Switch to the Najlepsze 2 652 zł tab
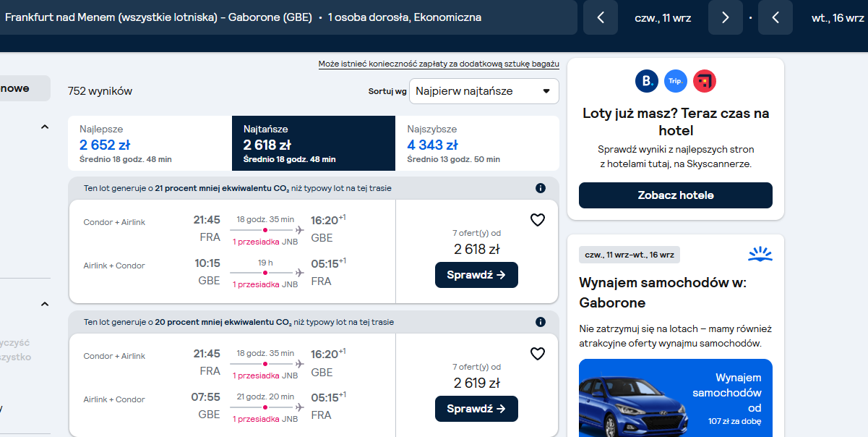The width and height of the screenshot is (868, 437). click(x=150, y=143)
